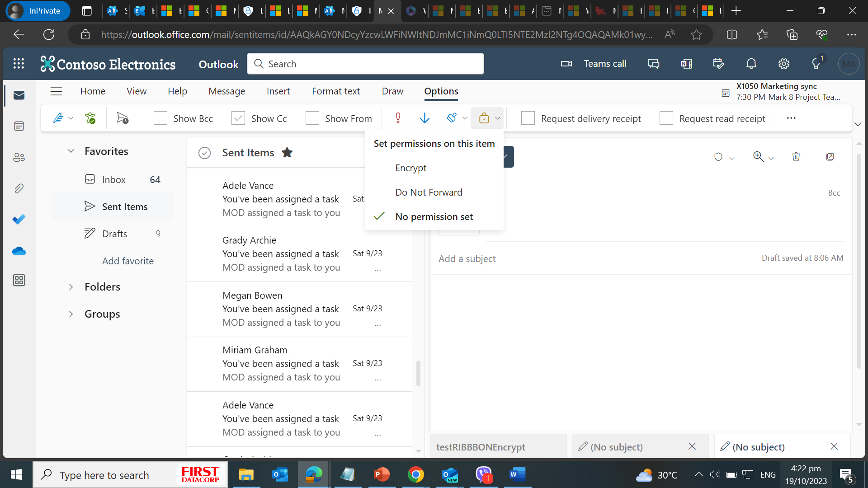Enable Request read receipt
The height and width of the screenshot is (488, 868).
[x=666, y=118]
